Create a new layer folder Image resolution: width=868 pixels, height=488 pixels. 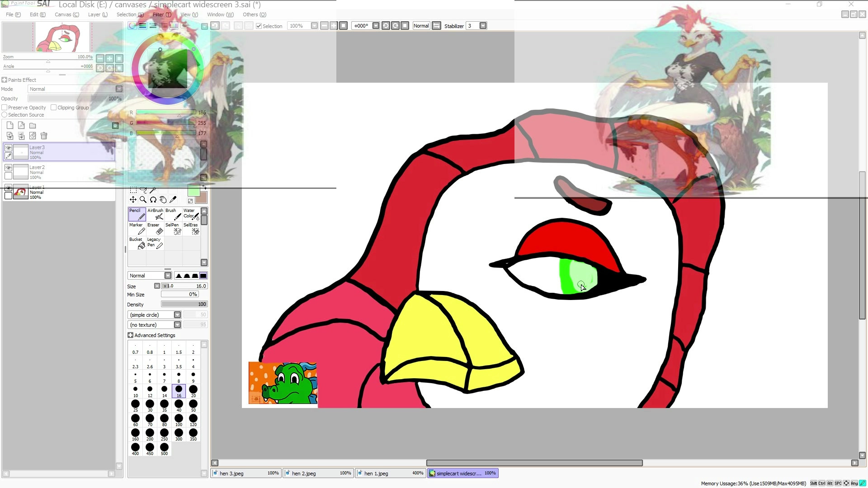click(33, 126)
